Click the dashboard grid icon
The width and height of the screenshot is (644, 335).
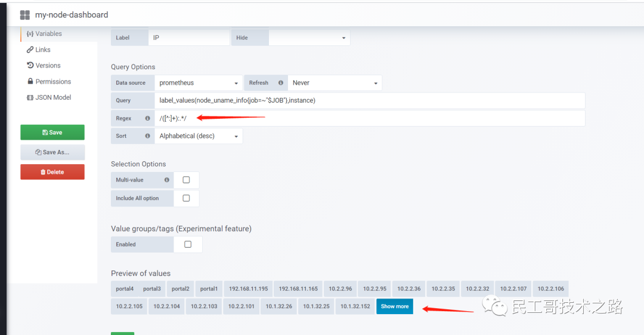(x=25, y=16)
